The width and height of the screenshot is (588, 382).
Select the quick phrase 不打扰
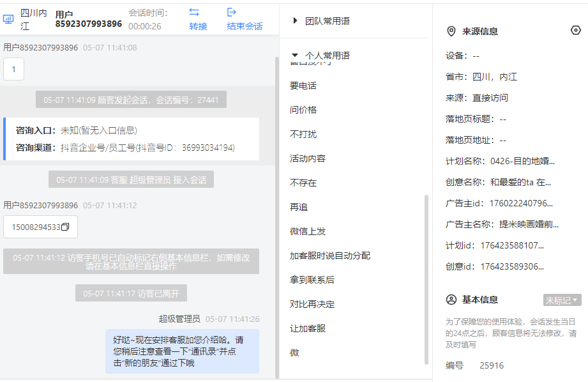coord(303,134)
